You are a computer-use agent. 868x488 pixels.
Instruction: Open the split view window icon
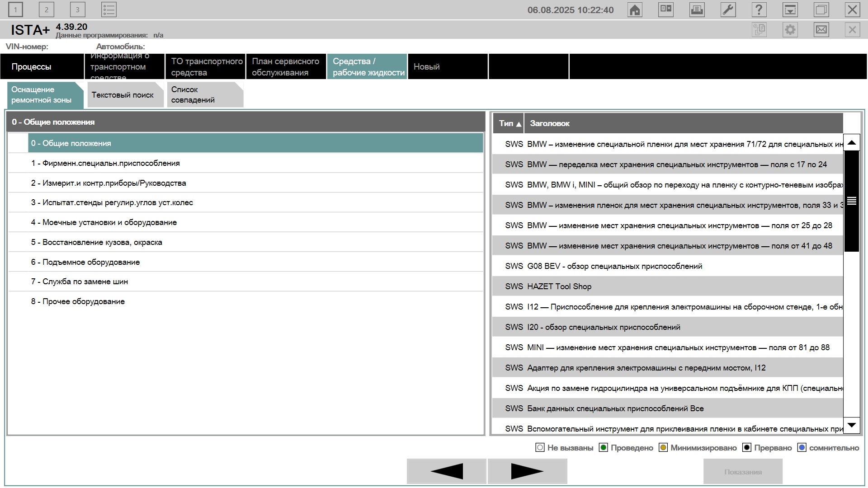[x=666, y=9]
